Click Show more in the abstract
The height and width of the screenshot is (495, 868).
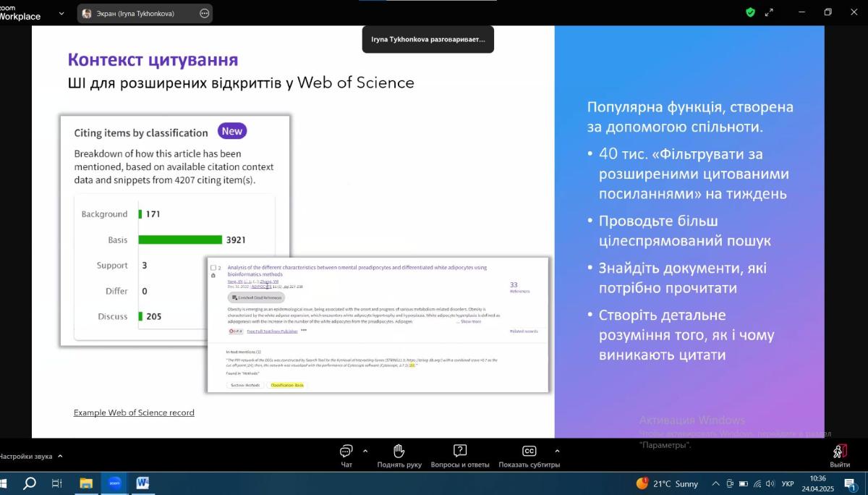471,321
